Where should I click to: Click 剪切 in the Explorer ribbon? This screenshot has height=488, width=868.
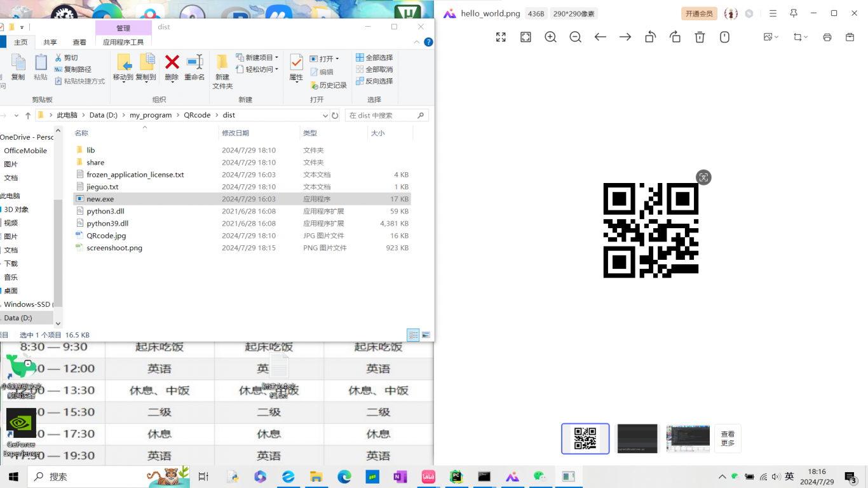[x=66, y=58]
